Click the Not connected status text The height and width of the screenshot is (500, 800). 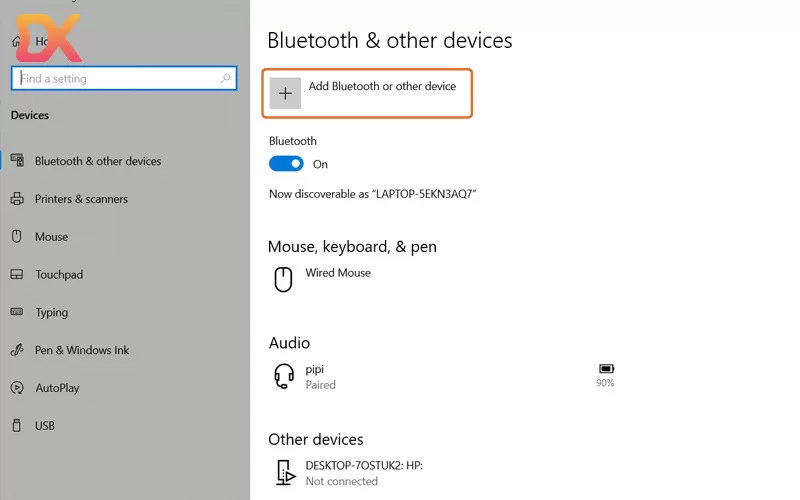(341, 481)
